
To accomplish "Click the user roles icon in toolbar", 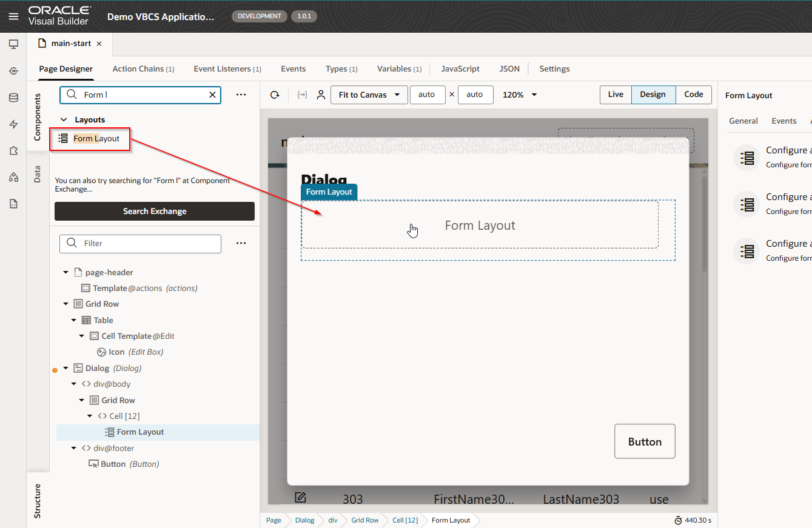I will (x=321, y=95).
